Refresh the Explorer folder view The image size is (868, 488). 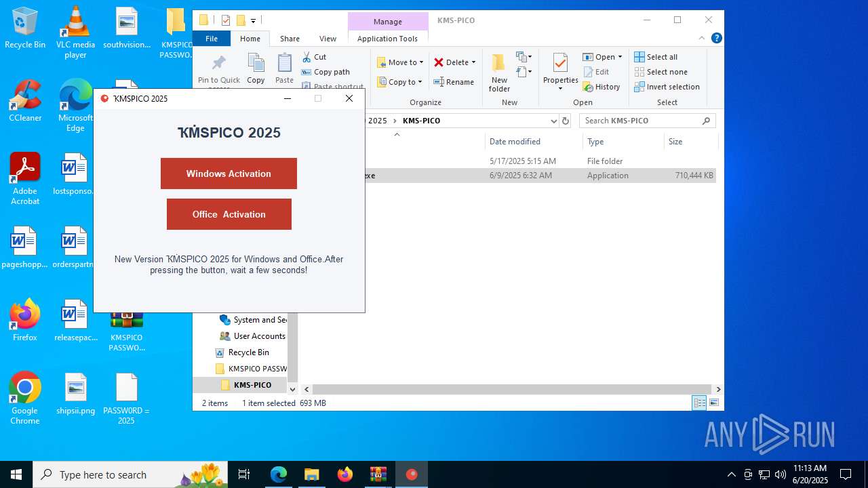[x=566, y=121]
